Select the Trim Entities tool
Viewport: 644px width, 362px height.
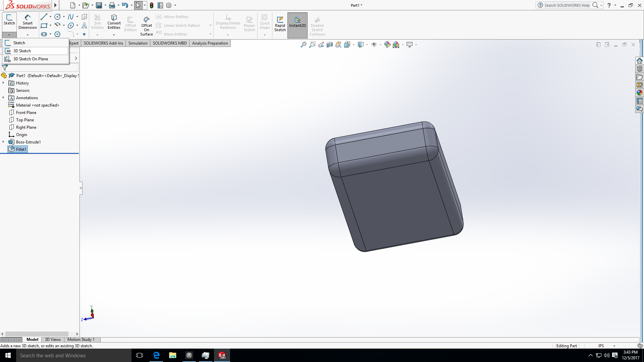(x=98, y=22)
